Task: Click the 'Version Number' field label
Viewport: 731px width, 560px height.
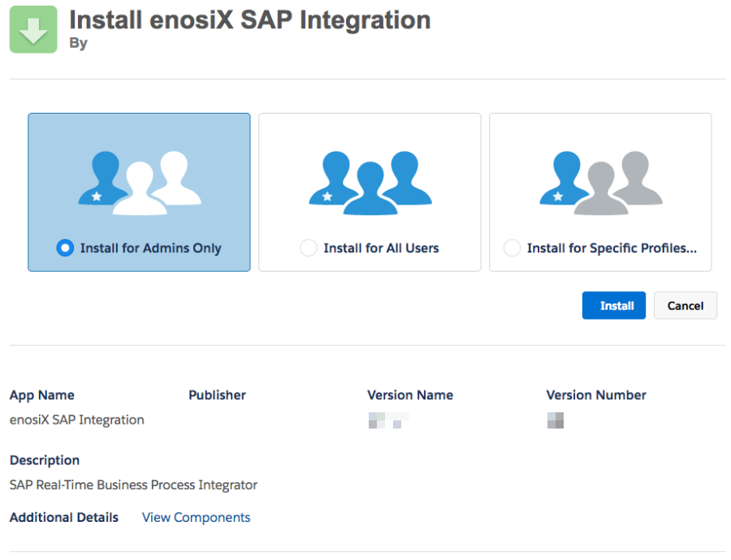Action: point(596,395)
